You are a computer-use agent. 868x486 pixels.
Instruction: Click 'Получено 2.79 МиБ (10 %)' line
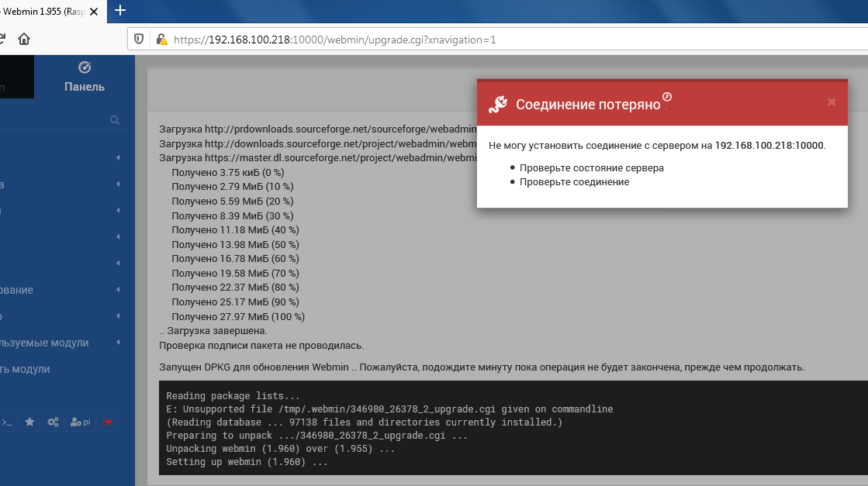[233, 187]
